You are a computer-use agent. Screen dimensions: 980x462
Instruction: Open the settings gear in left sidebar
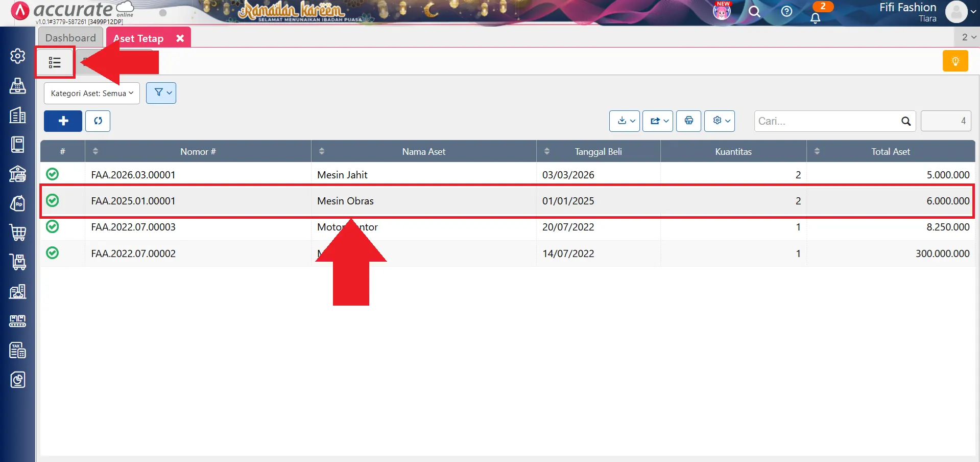[x=18, y=56]
